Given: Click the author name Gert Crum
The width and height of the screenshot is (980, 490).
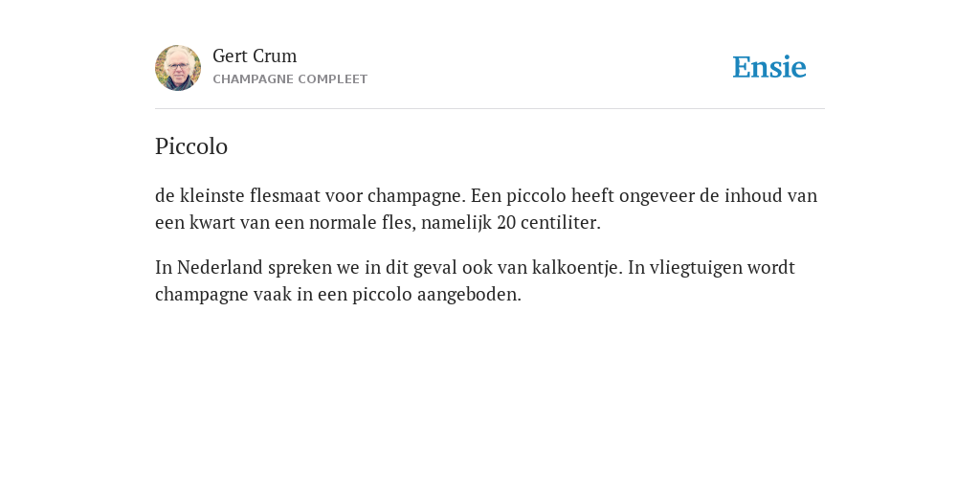Looking at the screenshot, I should (x=255, y=56).
